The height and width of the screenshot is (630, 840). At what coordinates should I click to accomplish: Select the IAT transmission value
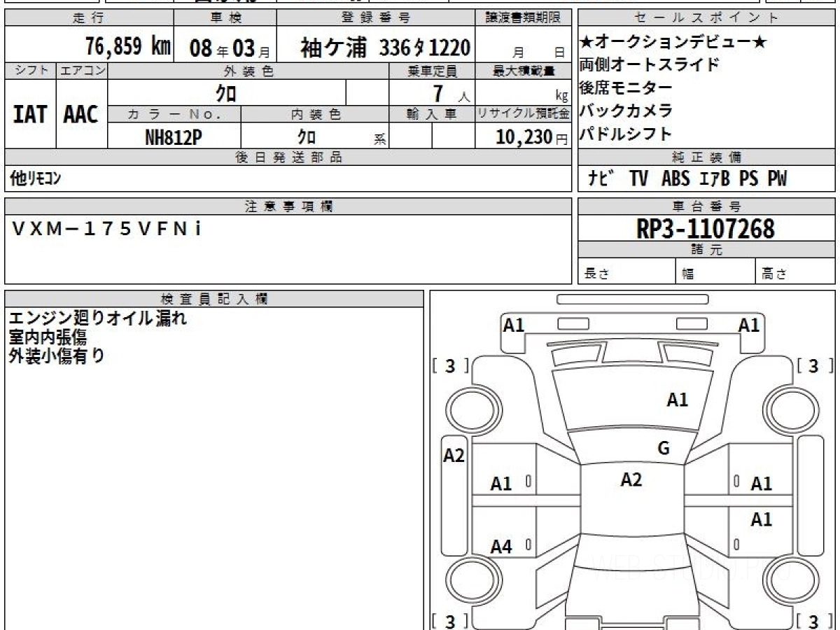(x=30, y=114)
